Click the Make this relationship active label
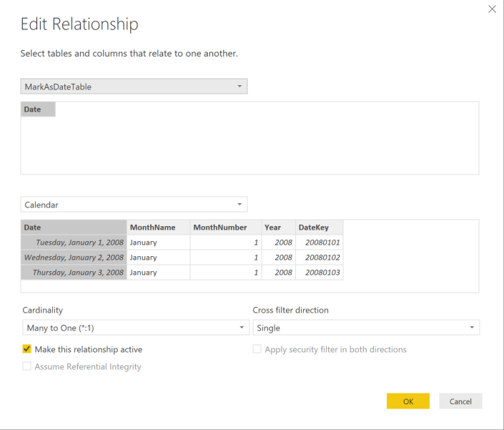This screenshot has height=430, width=504. pyautogui.click(x=89, y=349)
